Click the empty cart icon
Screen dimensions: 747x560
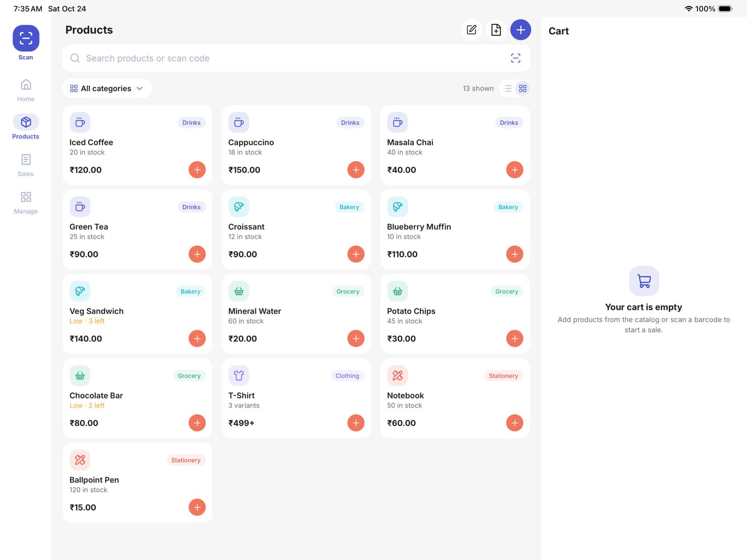point(644,281)
